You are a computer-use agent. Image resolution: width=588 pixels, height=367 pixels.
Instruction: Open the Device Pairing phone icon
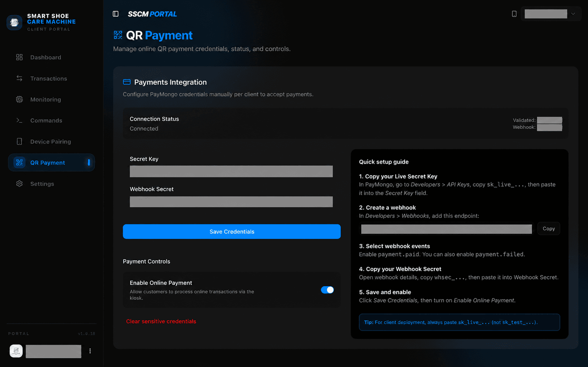[19, 141]
